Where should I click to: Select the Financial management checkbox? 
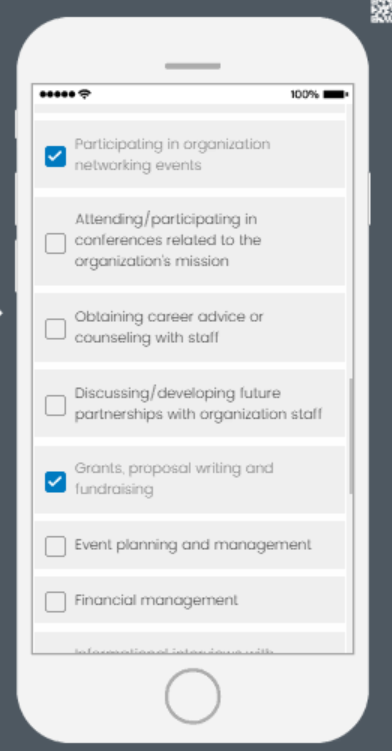click(x=56, y=602)
